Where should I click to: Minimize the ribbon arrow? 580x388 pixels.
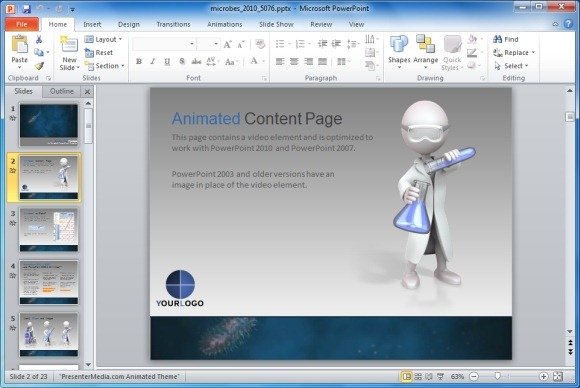555,24
